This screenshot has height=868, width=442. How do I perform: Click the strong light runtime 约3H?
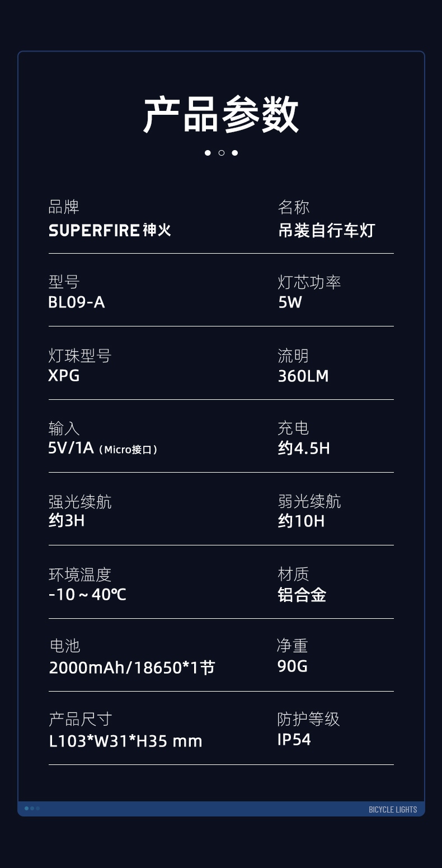click(67, 521)
